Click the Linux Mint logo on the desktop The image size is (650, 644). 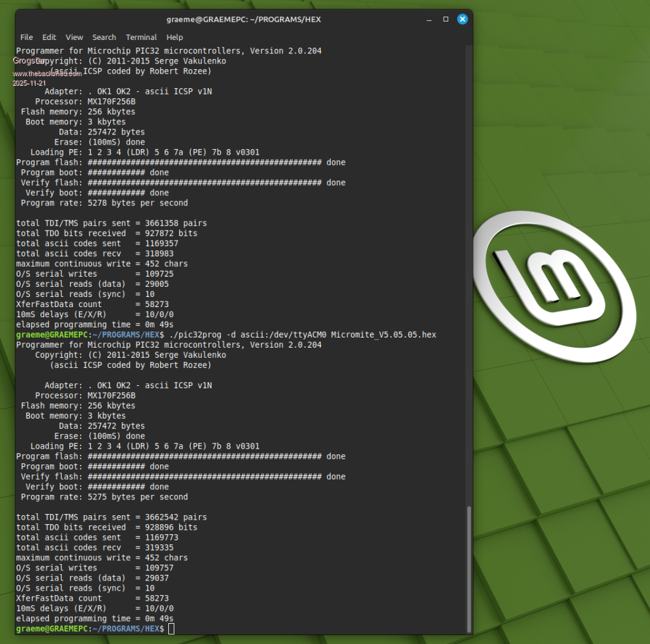(555, 277)
